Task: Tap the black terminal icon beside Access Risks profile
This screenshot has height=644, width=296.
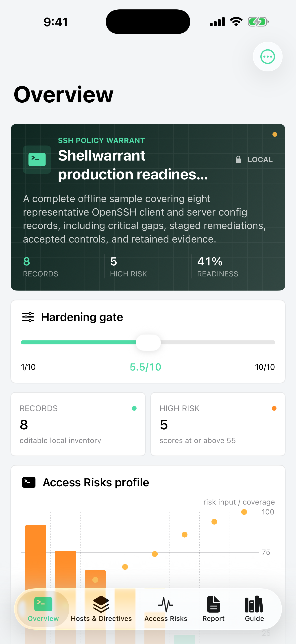Action: 29,483
